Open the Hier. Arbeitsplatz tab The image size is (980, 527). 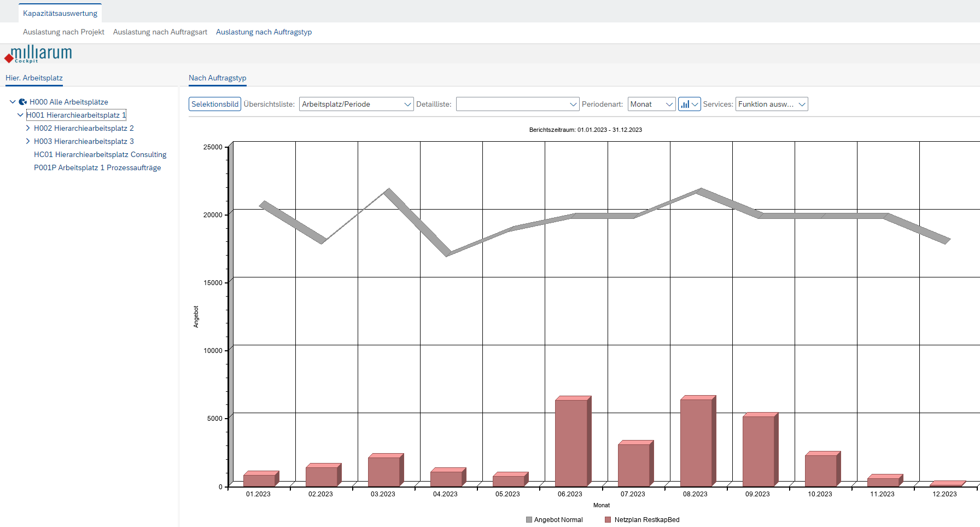(x=34, y=78)
